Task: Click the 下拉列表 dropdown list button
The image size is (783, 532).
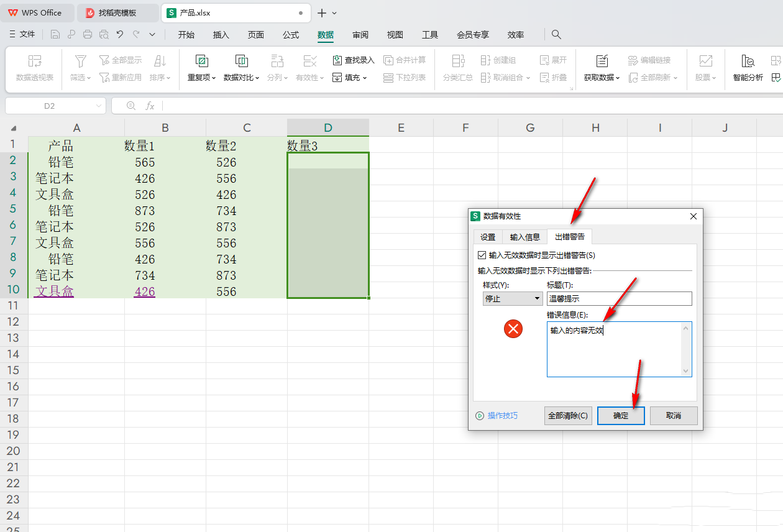Action: pos(405,78)
